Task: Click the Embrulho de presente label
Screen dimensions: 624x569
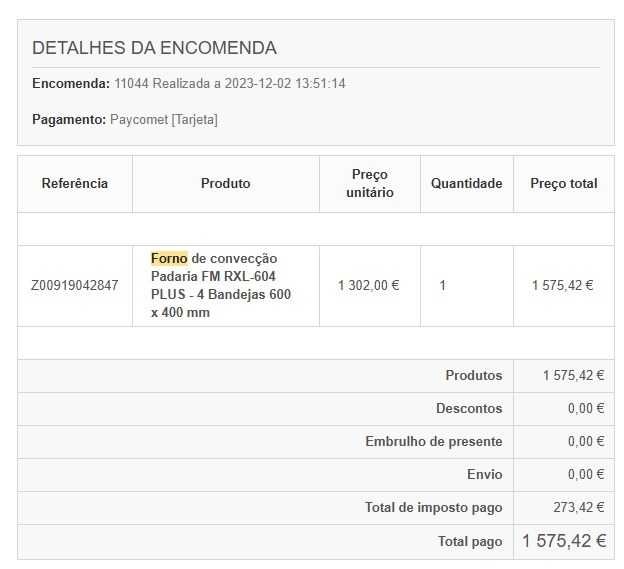Action: coord(434,442)
